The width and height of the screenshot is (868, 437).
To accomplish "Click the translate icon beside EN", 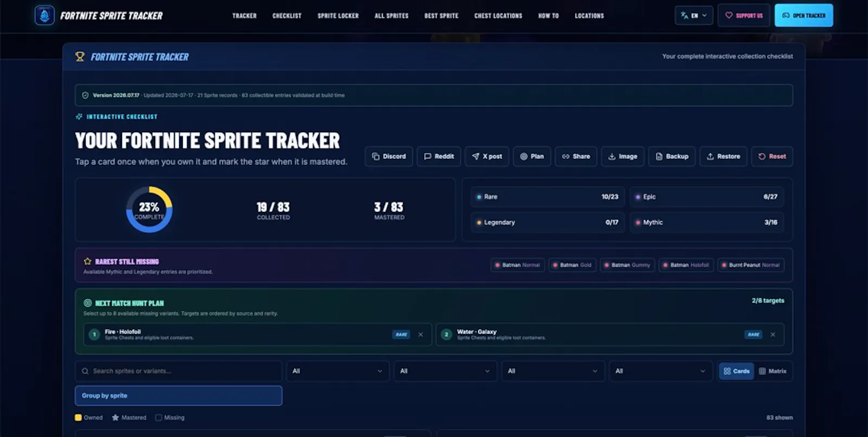I will 685,16.
